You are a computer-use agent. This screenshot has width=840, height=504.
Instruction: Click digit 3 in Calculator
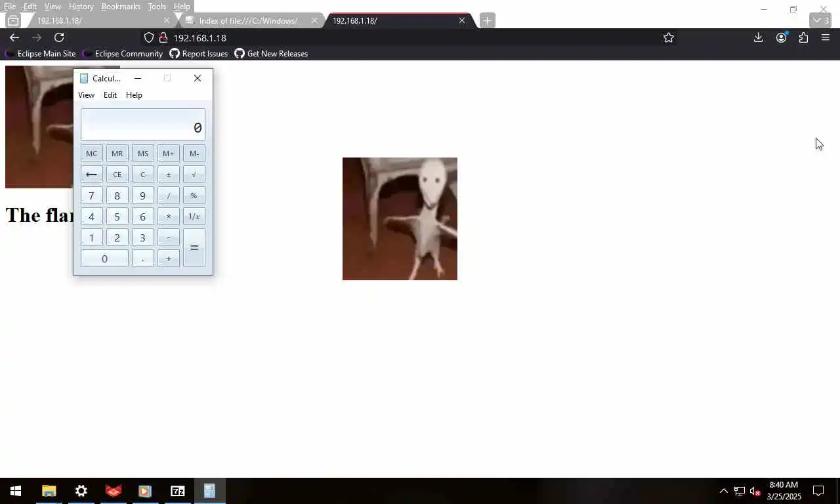point(142,238)
